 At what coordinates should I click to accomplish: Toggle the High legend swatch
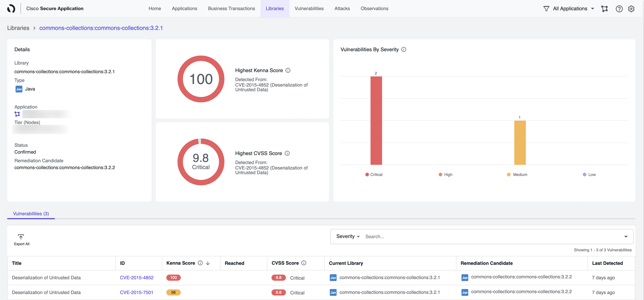(x=441, y=175)
